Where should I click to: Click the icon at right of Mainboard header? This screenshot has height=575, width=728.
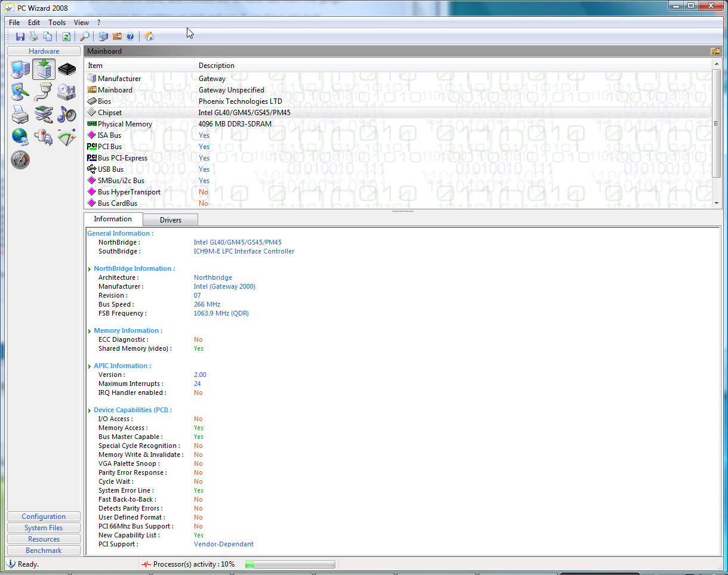[714, 51]
